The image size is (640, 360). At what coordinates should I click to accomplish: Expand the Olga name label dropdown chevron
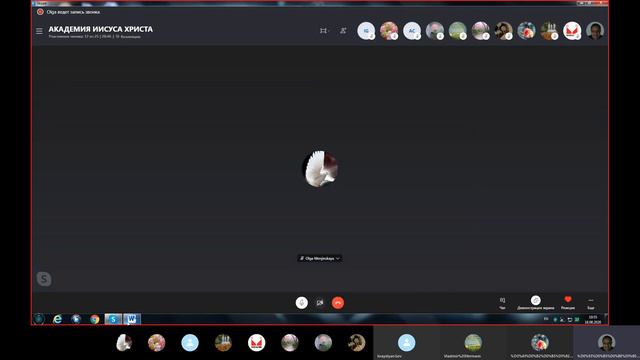[x=338, y=258]
